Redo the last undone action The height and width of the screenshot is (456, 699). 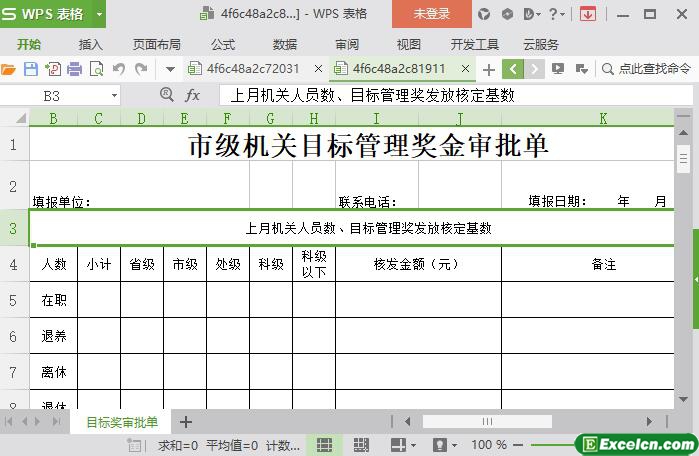141,69
